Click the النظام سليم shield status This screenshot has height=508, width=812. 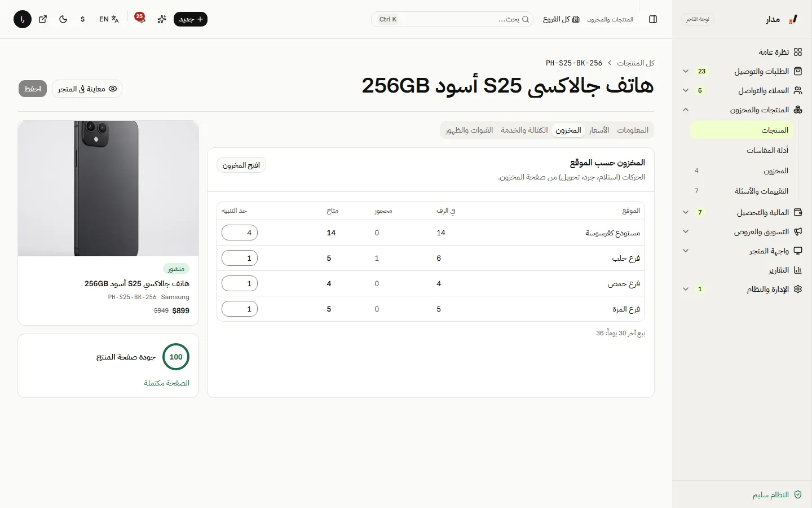[777, 494]
